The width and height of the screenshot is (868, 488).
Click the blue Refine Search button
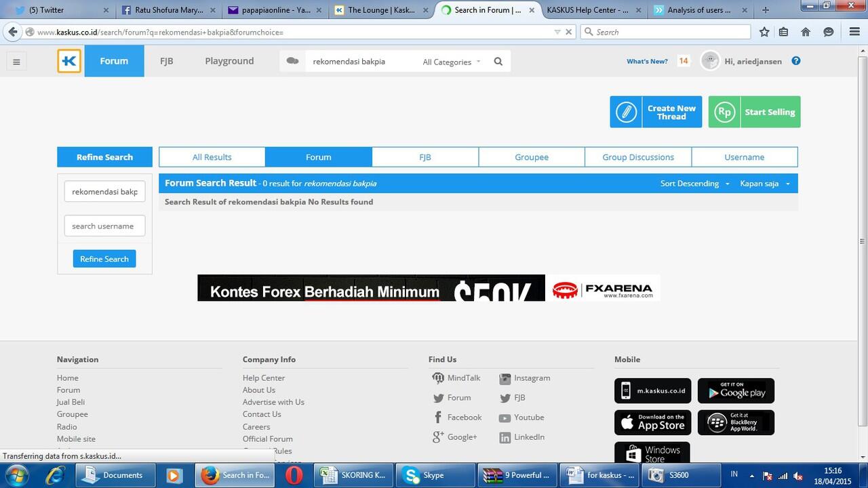pyautogui.click(x=104, y=259)
